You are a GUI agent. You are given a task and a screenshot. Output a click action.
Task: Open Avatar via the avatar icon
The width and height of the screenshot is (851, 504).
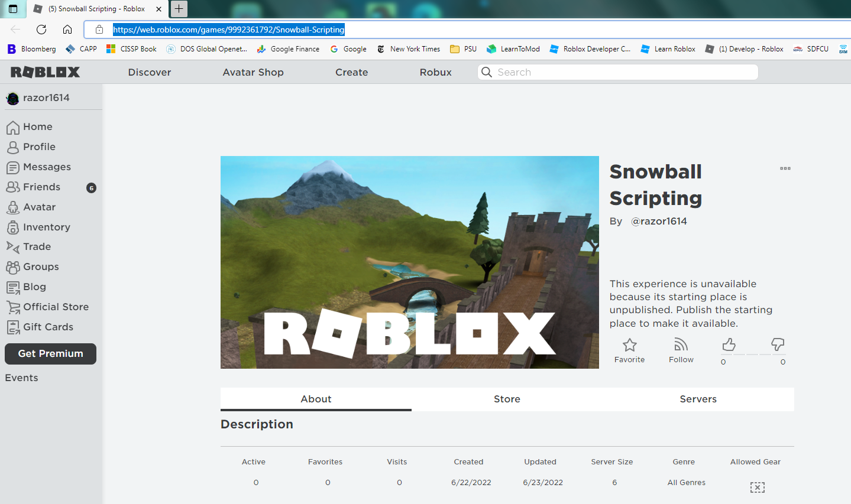click(x=12, y=207)
